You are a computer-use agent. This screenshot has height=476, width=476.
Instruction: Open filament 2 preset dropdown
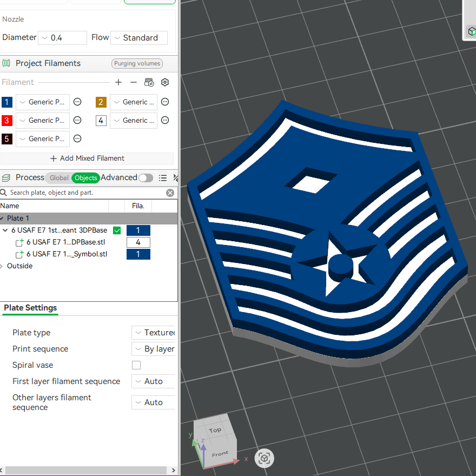coord(134,102)
